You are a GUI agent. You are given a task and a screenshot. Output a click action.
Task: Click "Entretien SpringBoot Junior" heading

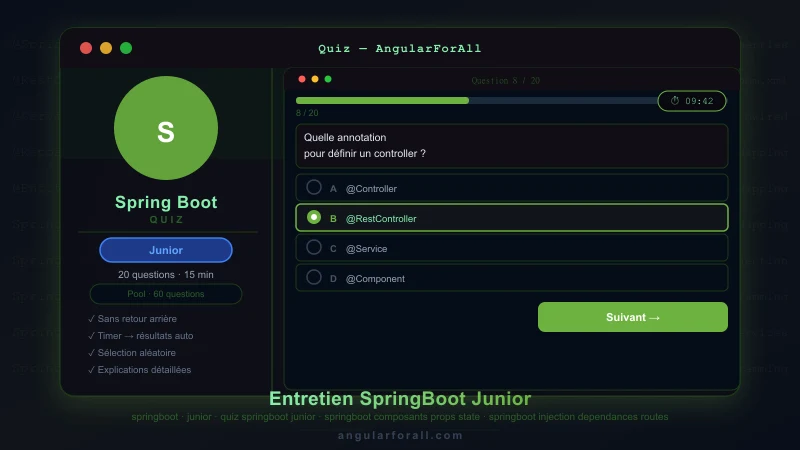click(400, 398)
